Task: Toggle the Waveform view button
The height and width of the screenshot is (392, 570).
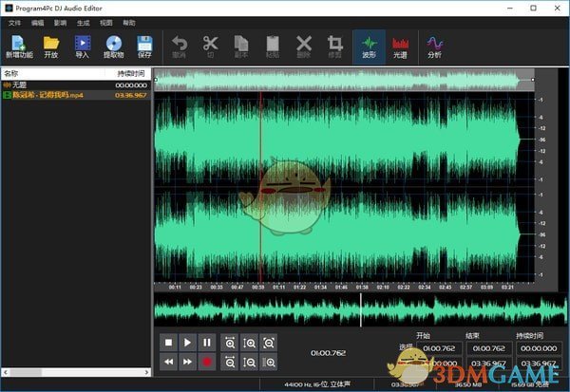Action: [x=368, y=46]
